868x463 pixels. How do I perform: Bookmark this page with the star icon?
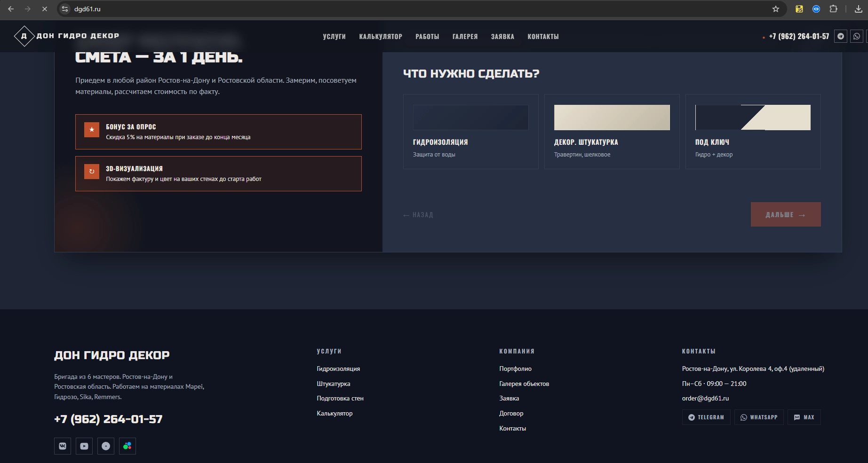click(x=776, y=9)
